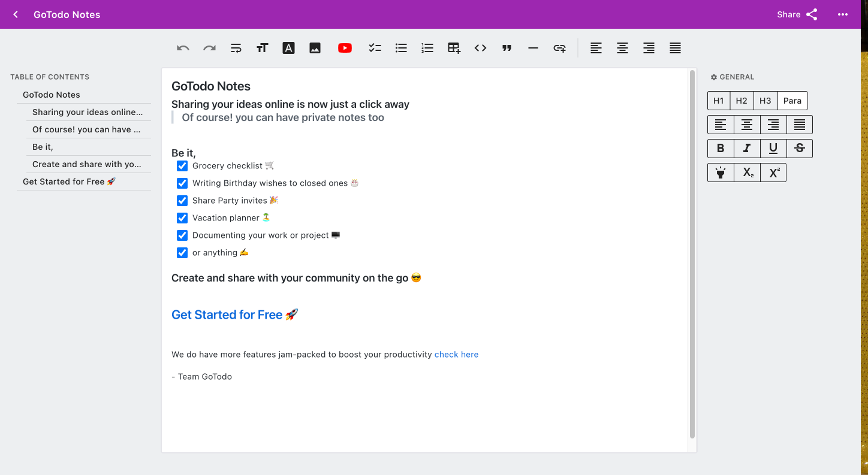The image size is (868, 475).
Task: Align text right from the top toolbar
Action: 649,48
